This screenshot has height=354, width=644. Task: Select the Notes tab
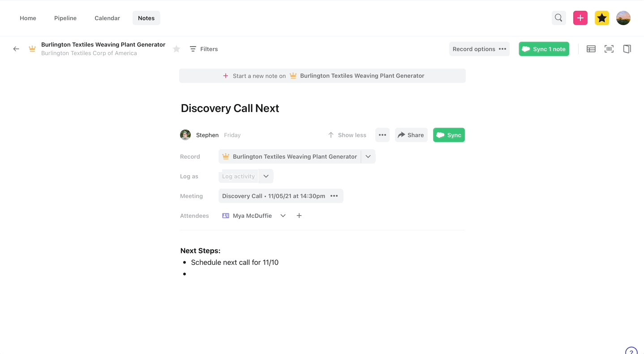point(146,18)
